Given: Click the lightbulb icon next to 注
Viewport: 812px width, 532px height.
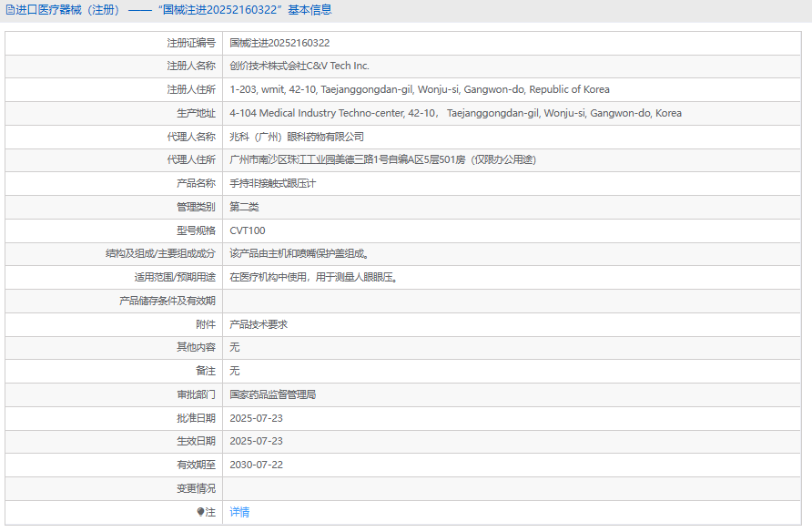Looking at the screenshot, I should point(201,512).
